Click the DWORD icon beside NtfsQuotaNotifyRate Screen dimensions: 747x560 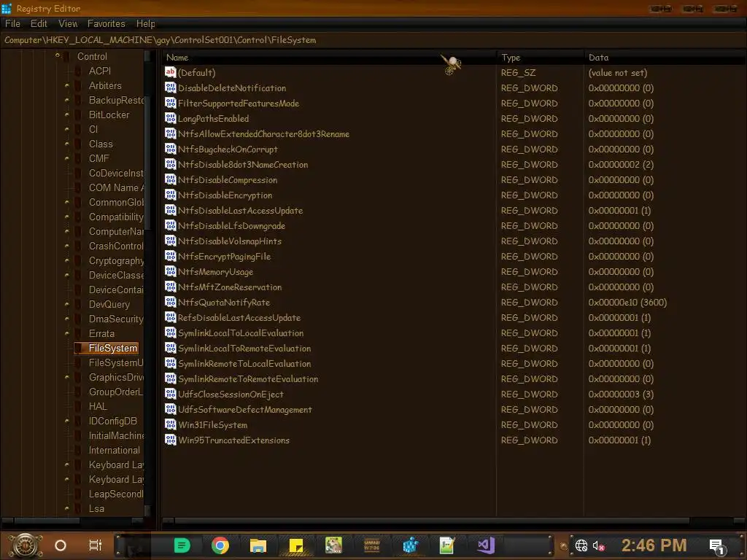click(x=171, y=302)
